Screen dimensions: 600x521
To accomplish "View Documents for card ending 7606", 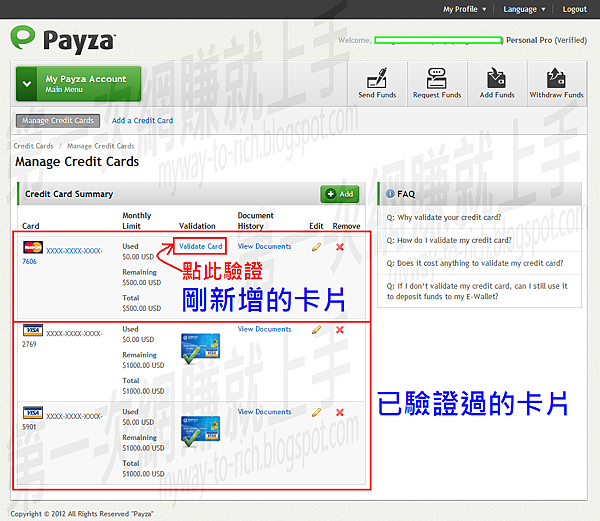I will (x=264, y=246).
